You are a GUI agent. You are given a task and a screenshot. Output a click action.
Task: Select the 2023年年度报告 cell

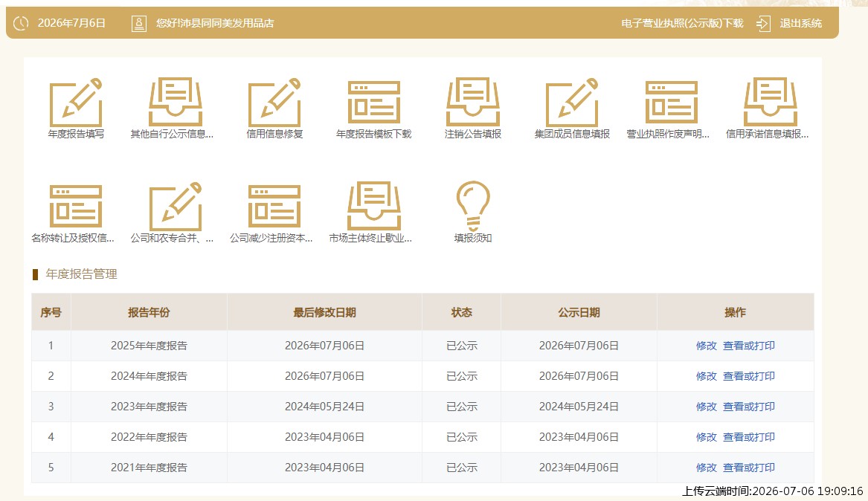[x=149, y=407]
